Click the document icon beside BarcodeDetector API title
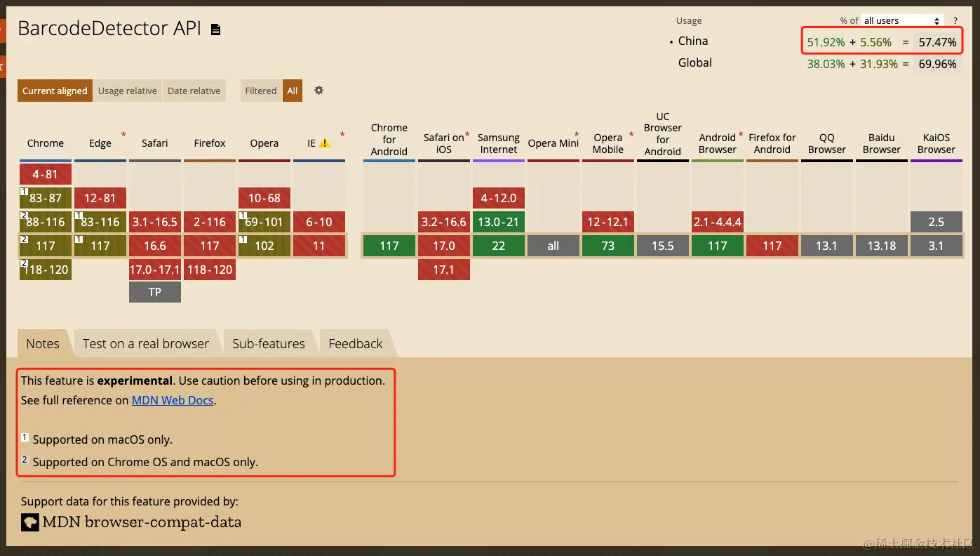 (216, 29)
